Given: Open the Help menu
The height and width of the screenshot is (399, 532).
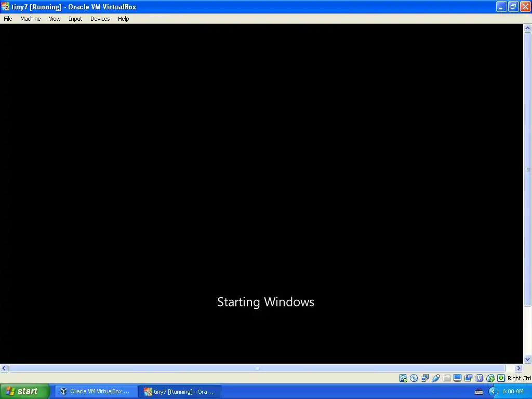Looking at the screenshot, I should [x=124, y=19].
